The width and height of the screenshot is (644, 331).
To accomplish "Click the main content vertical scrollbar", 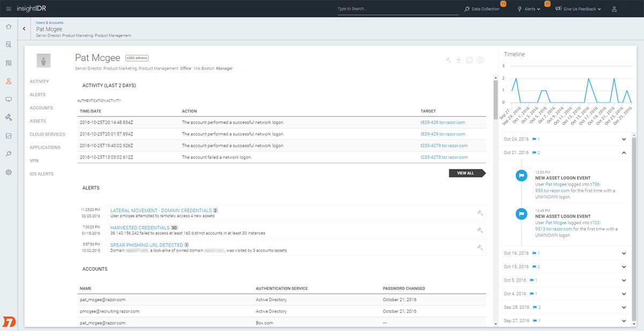I will (496, 100).
